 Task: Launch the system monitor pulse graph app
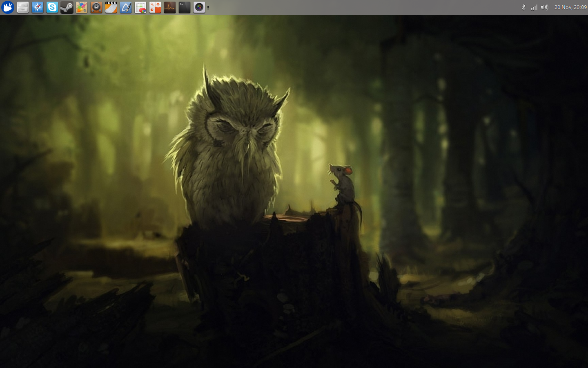(x=170, y=7)
